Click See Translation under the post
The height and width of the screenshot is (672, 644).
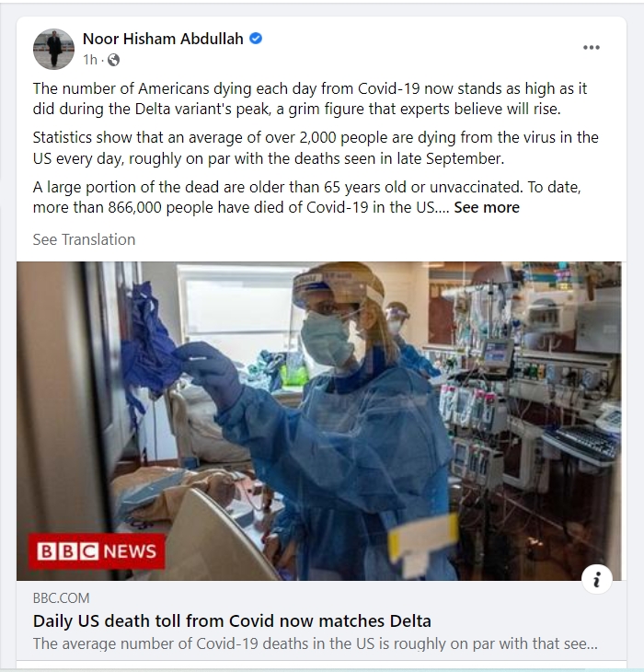[84, 239]
